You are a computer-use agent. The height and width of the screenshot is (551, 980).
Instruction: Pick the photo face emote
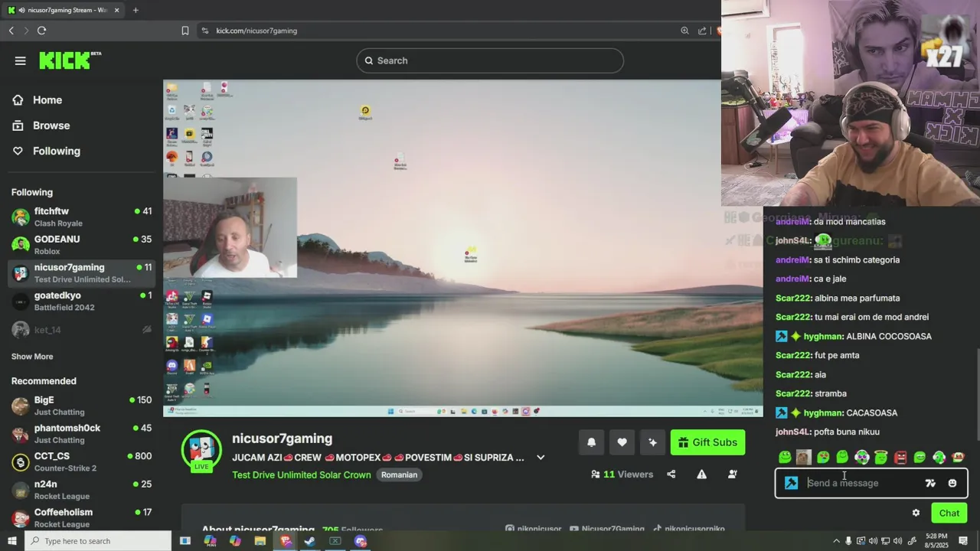[803, 457]
